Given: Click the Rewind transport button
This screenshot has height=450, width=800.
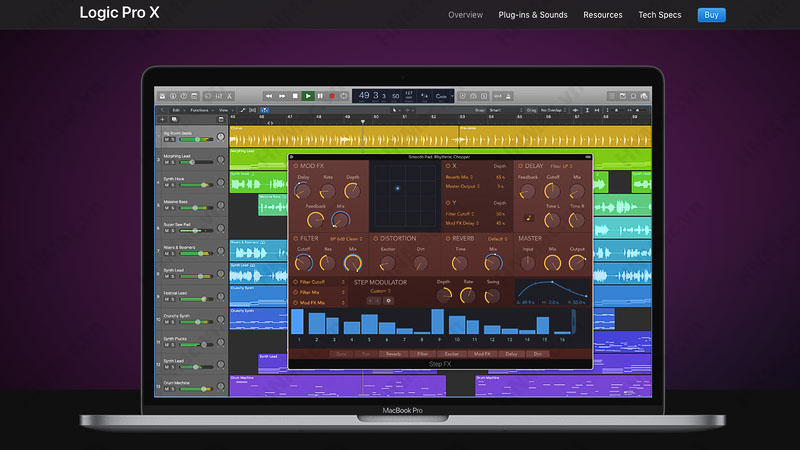Looking at the screenshot, I should pyautogui.click(x=269, y=96).
